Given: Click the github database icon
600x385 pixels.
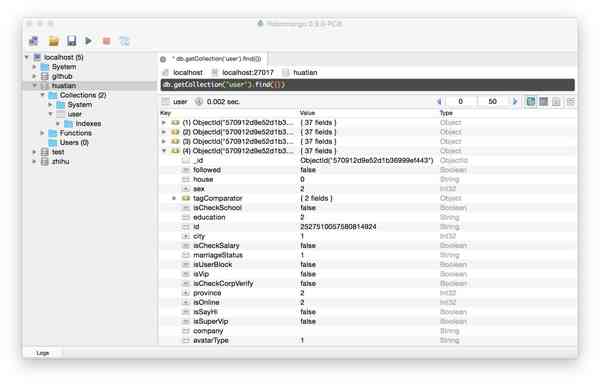Looking at the screenshot, I should (x=45, y=76).
